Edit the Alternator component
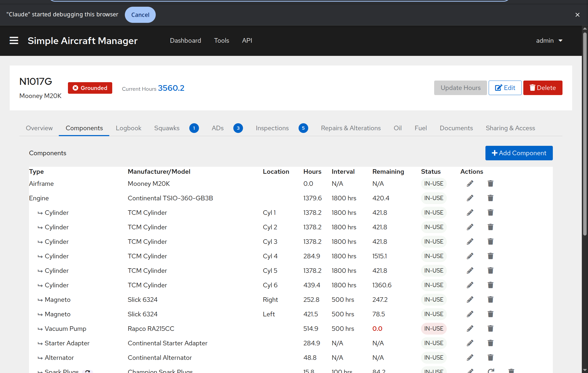The height and width of the screenshot is (373, 588). click(470, 358)
